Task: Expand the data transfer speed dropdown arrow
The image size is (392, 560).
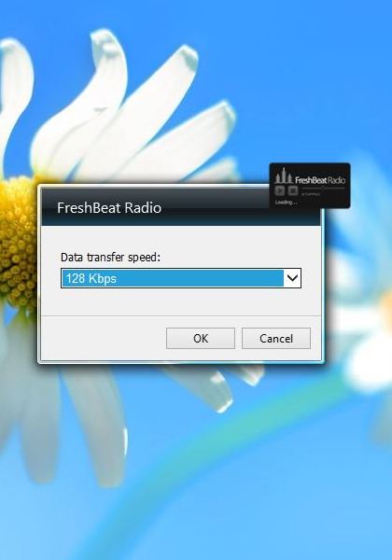Action: pos(292,278)
